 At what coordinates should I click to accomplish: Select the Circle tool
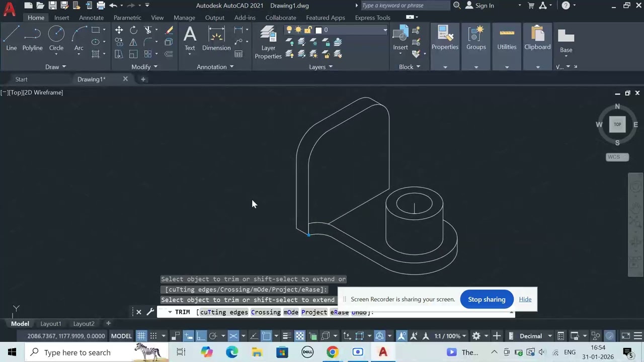pos(56,39)
